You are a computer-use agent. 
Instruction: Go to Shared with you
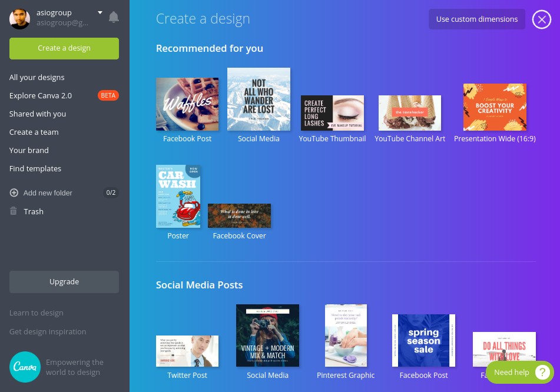click(38, 114)
